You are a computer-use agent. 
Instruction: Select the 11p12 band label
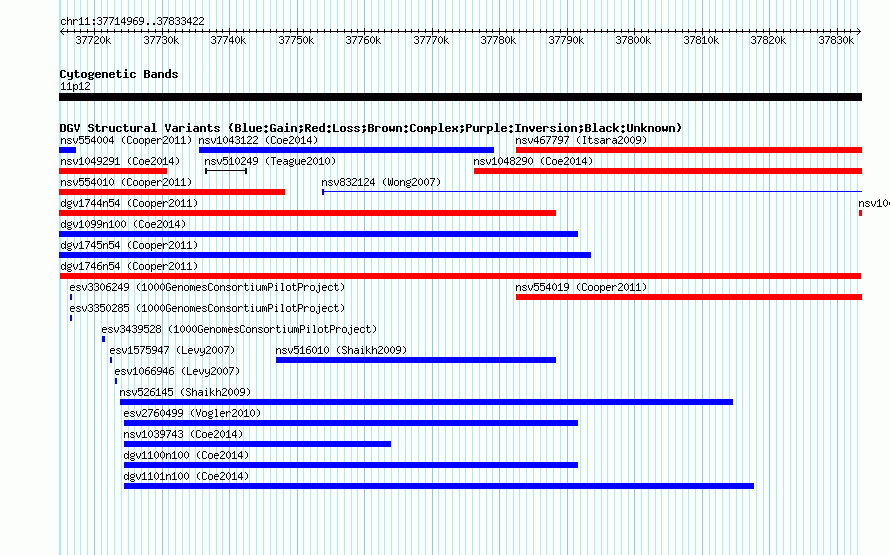tap(75, 86)
